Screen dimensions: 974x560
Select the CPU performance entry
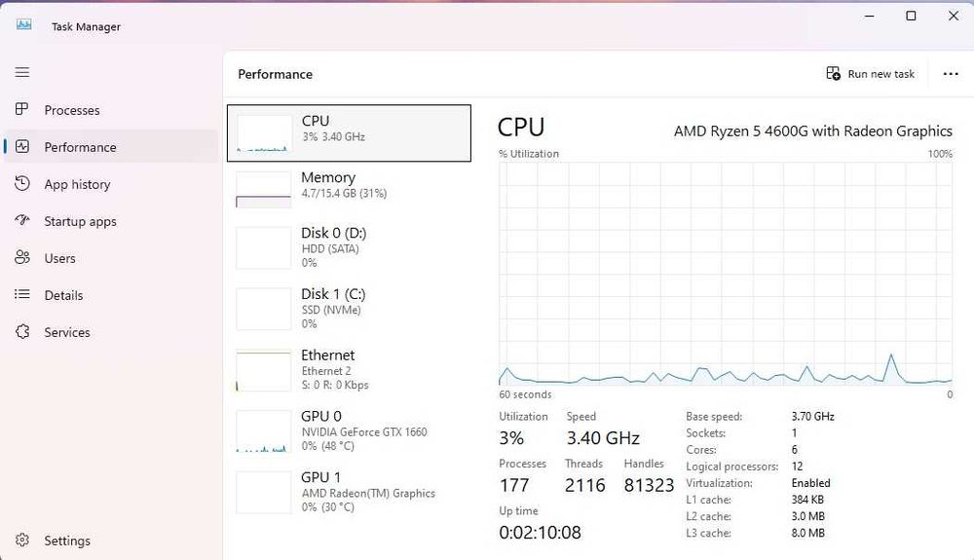pyautogui.click(x=349, y=132)
